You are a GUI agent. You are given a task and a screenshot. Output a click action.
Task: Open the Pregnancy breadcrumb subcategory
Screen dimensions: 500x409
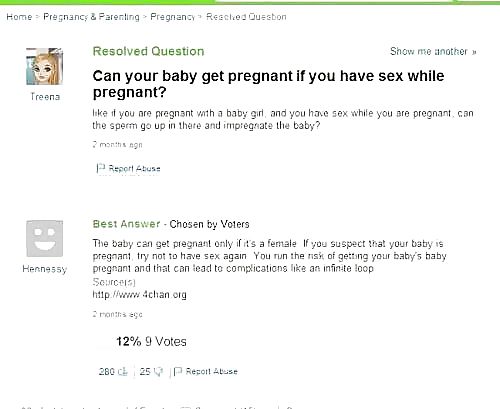[172, 17]
